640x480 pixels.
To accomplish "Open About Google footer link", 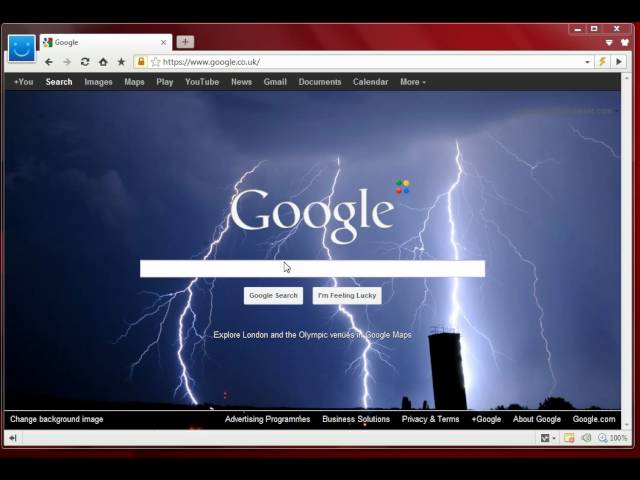I will (537, 419).
